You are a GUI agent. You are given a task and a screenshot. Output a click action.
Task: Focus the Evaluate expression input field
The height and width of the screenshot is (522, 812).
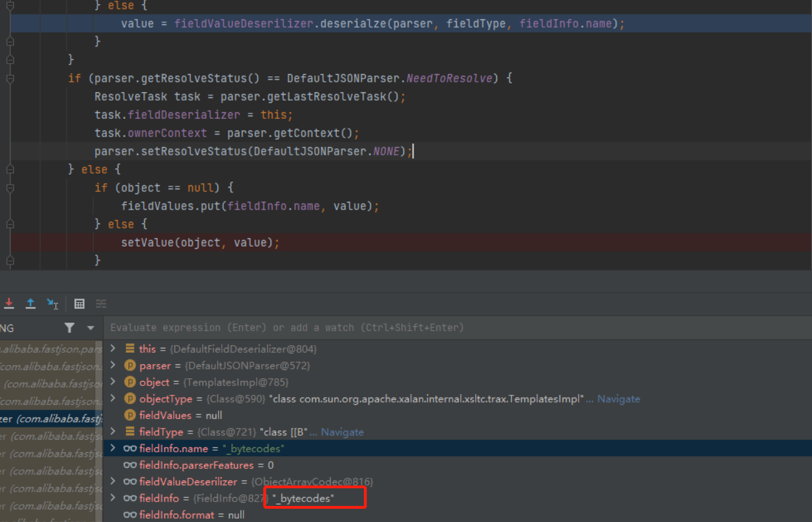[458, 328]
